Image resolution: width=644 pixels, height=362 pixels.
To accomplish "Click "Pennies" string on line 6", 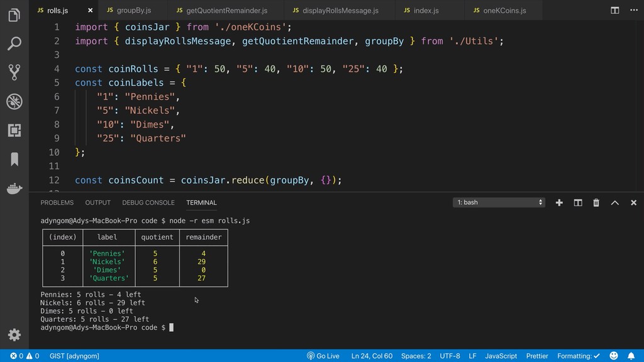I will pos(150,97).
